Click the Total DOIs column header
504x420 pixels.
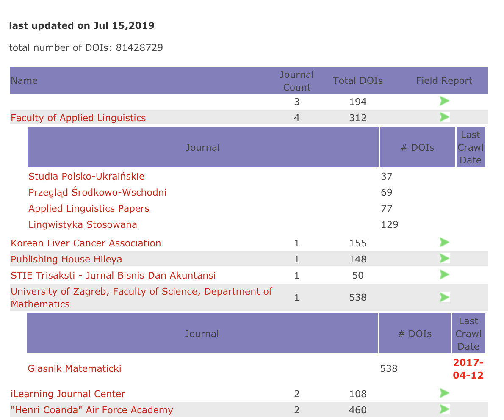pyautogui.click(x=357, y=80)
